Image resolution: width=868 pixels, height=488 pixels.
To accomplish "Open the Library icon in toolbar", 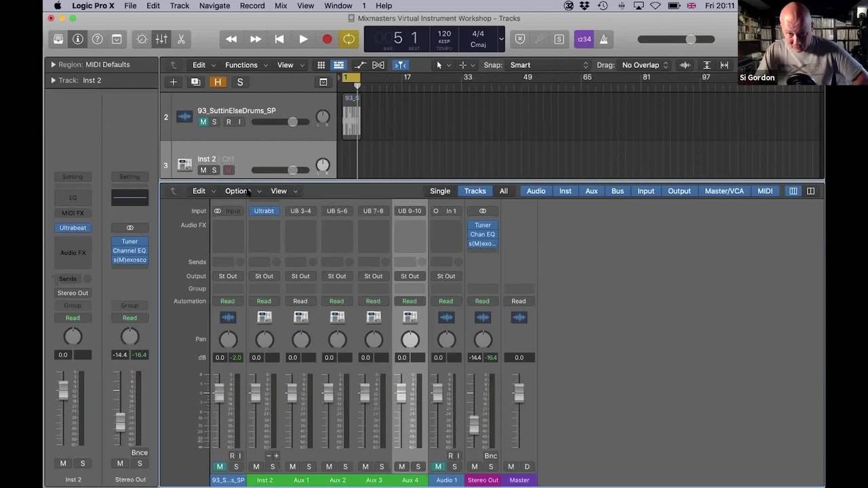I will [58, 39].
